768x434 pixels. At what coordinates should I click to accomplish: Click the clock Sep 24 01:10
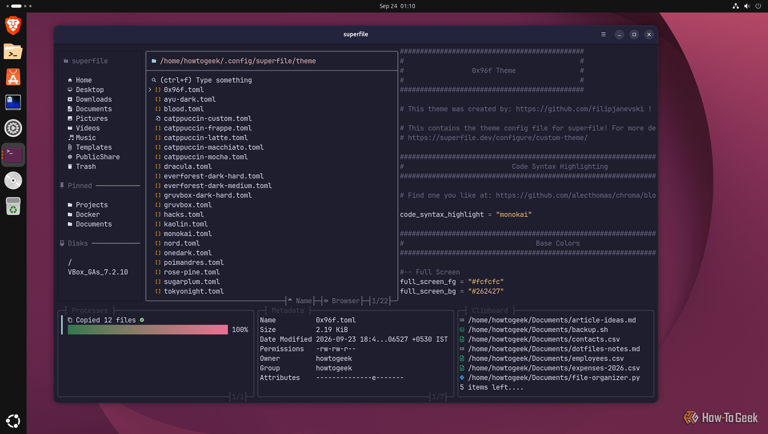point(397,6)
